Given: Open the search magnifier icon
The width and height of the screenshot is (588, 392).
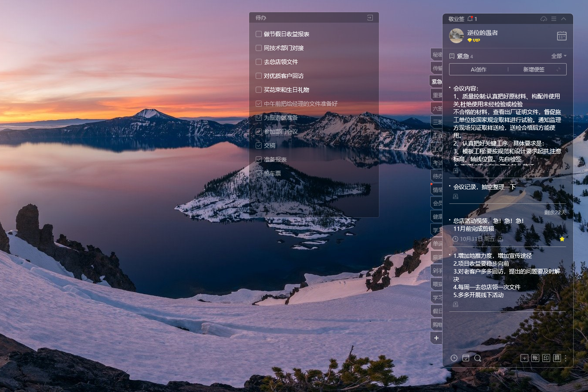Looking at the screenshot, I should point(477,358).
